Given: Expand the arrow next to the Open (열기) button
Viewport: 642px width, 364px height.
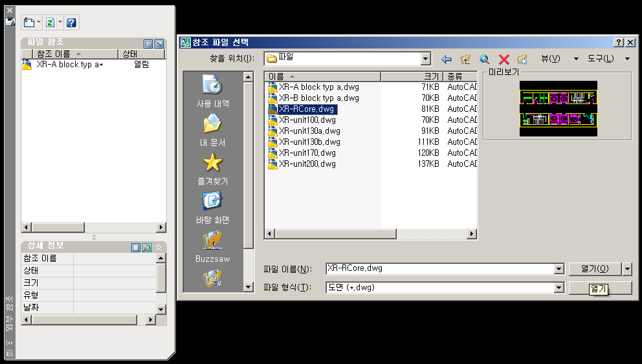Looking at the screenshot, I should 627,269.
